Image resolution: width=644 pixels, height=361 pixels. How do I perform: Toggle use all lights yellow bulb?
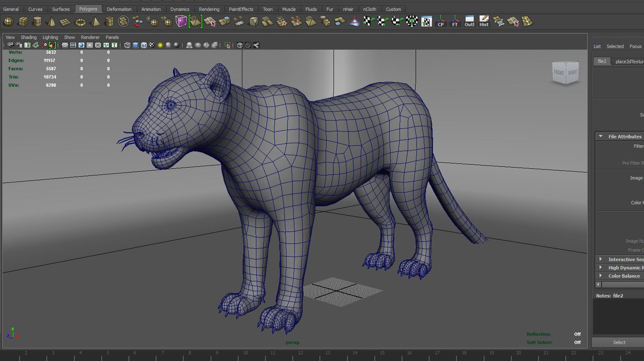pyautogui.click(x=160, y=45)
